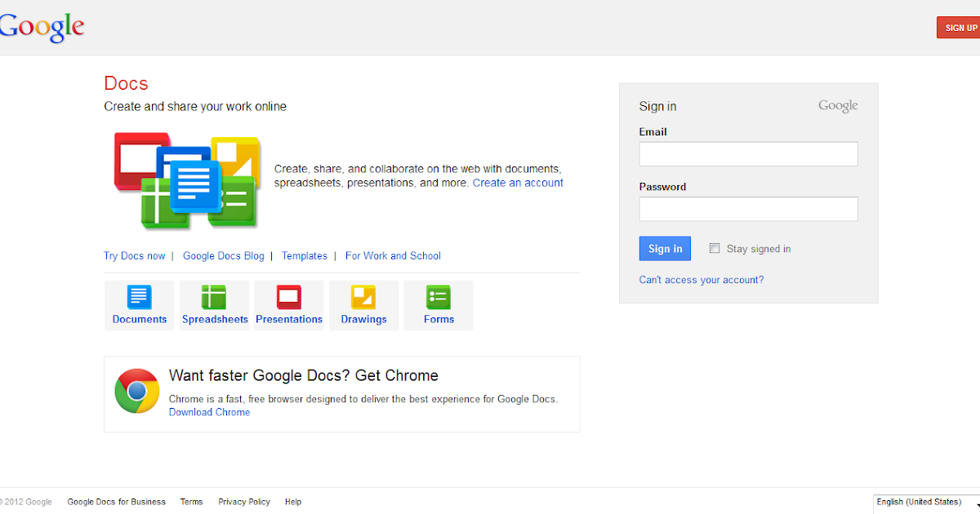Open the Spreadsheets icon
980x514 pixels.
click(214, 297)
